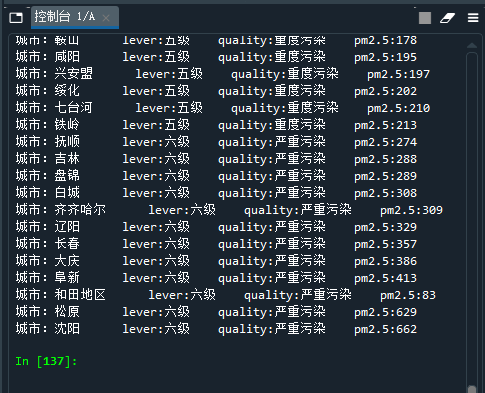
Task: Click lever:六级 in the 齐齐哈尔 row
Action: pos(182,210)
